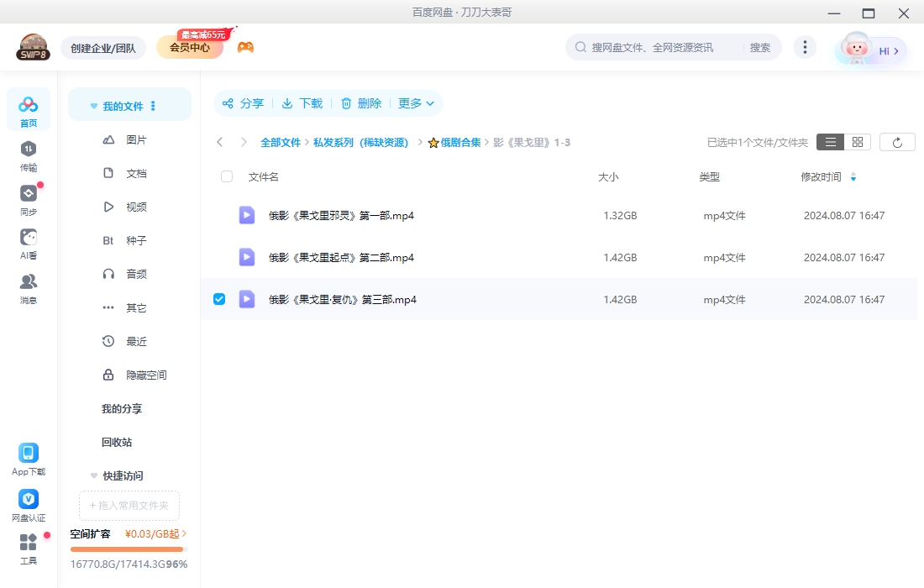Open 视频 videos category in sidebar
This screenshot has width=924, height=588.
(136, 207)
